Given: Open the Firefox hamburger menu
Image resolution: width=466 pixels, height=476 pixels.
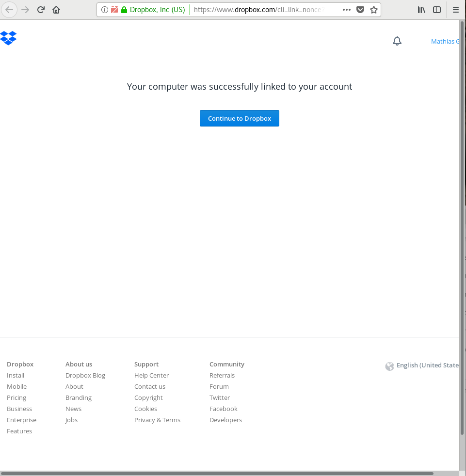Looking at the screenshot, I should [456, 10].
